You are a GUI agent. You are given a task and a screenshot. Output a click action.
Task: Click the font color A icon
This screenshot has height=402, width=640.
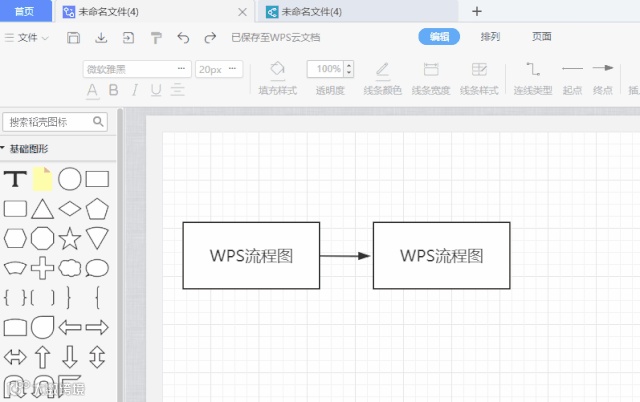tap(92, 90)
